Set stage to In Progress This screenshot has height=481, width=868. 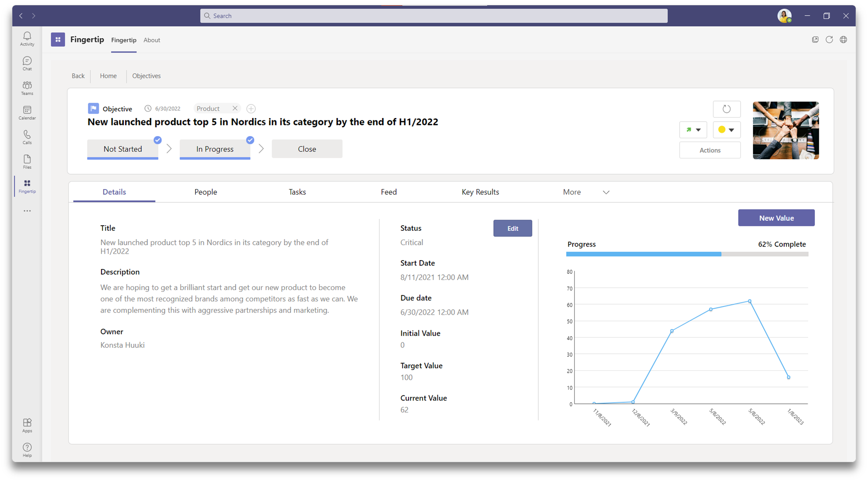(x=215, y=149)
